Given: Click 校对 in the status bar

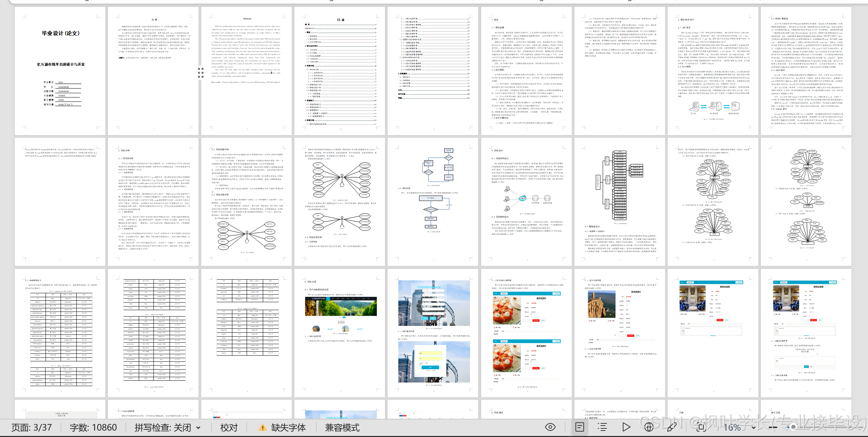Looking at the screenshot, I should (229, 428).
